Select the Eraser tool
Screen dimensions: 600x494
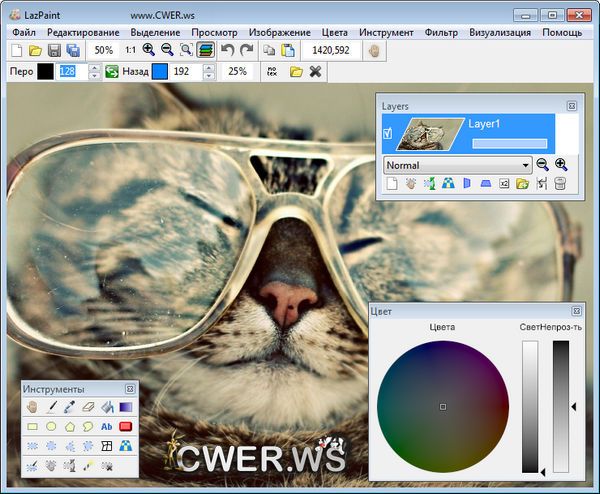click(x=87, y=407)
